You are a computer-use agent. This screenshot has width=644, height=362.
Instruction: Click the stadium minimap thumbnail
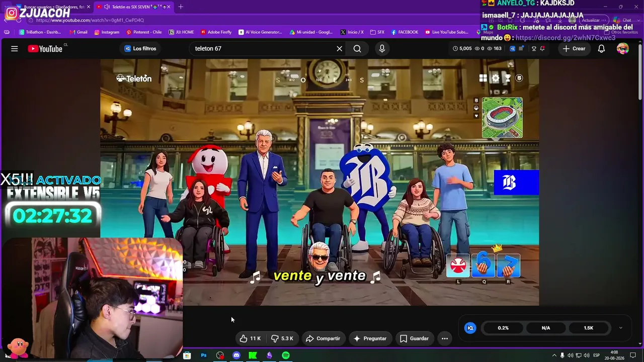pyautogui.click(x=502, y=118)
